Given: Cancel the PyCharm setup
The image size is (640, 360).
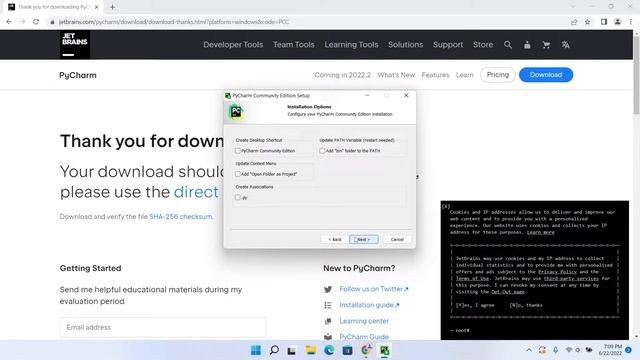Looking at the screenshot, I should coord(397,240).
